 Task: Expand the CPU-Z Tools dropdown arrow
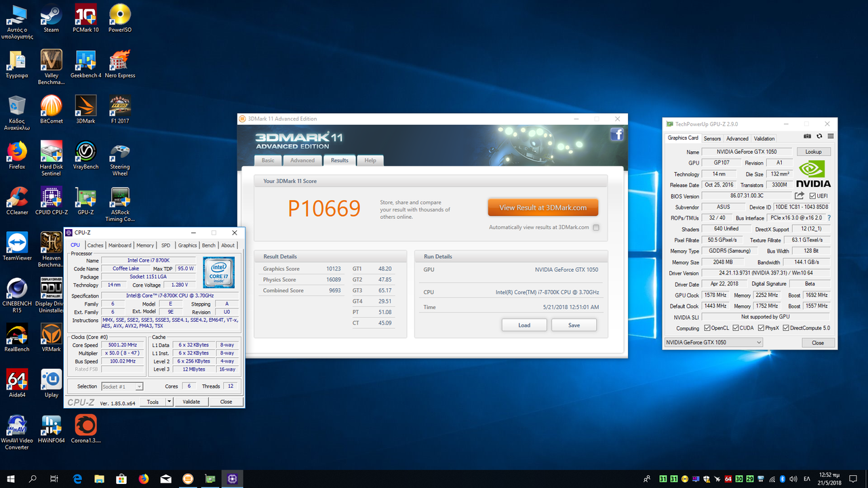click(x=168, y=402)
